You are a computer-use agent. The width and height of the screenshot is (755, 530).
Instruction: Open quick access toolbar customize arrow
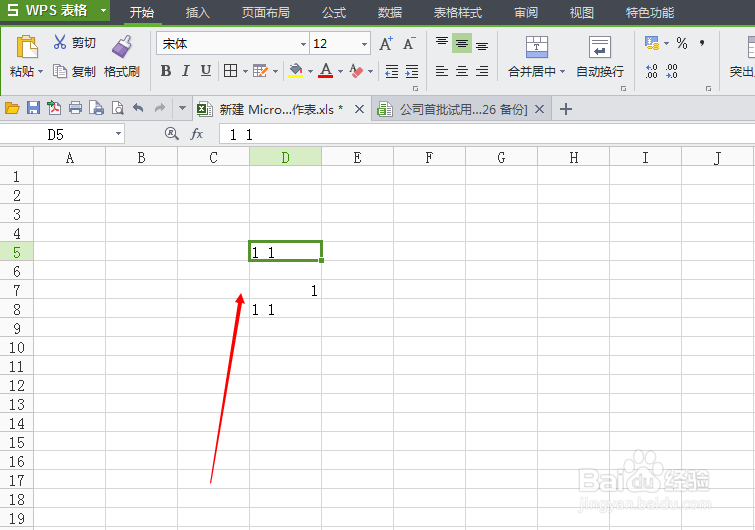point(182,108)
